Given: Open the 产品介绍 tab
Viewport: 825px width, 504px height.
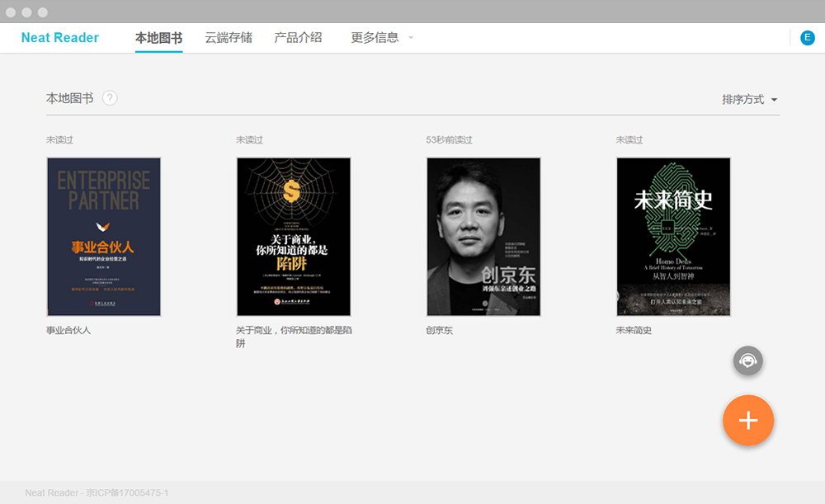Looking at the screenshot, I should coord(298,38).
